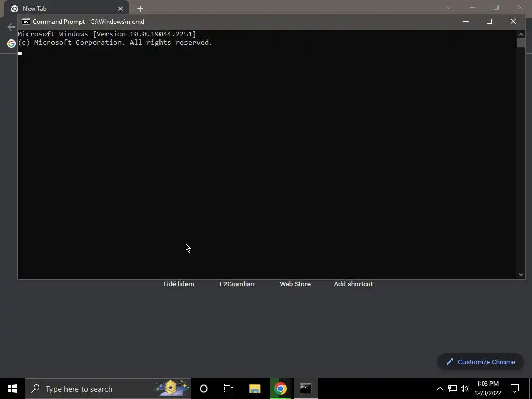
Task: Click the Command Prompt window title text
Action: [88, 22]
